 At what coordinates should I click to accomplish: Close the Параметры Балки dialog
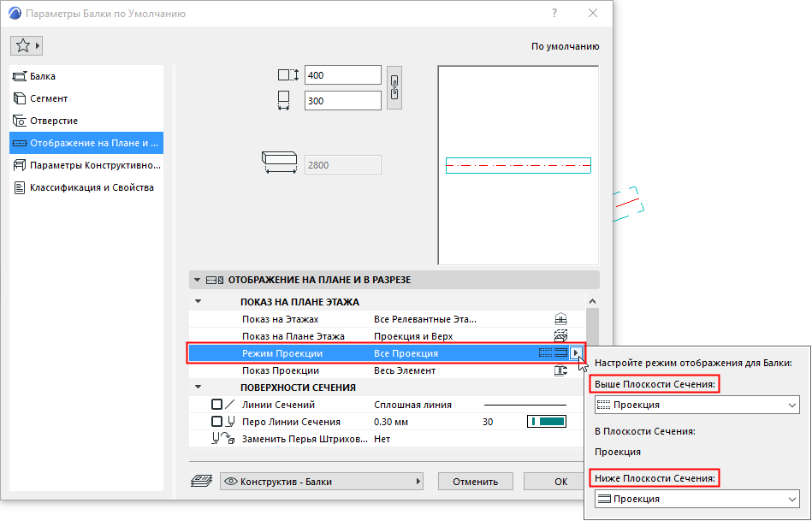tap(593, 14)
